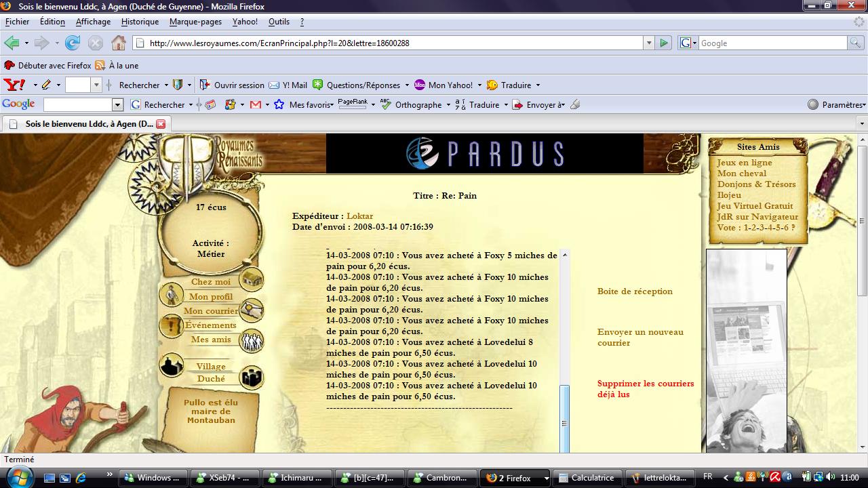Screen dimensions: 868x488
Task: Open the Événements exclamation icon
Action: pos(171,326)
